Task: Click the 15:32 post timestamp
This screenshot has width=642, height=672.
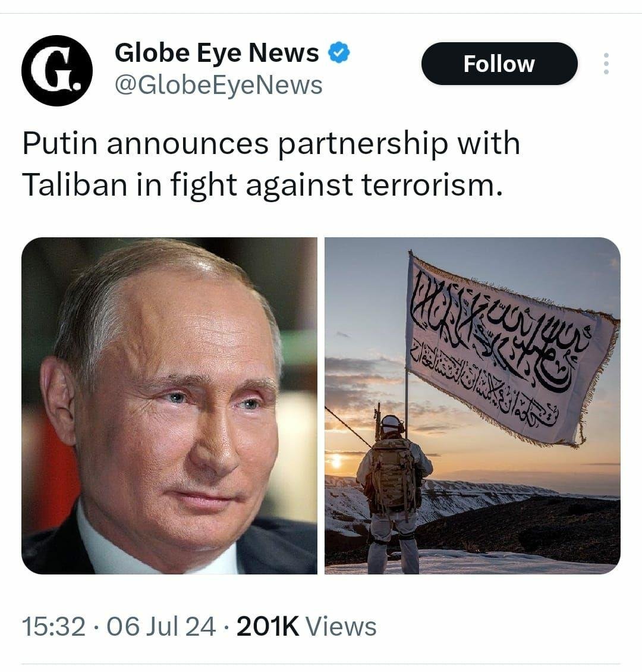Action: coord(53,626)
